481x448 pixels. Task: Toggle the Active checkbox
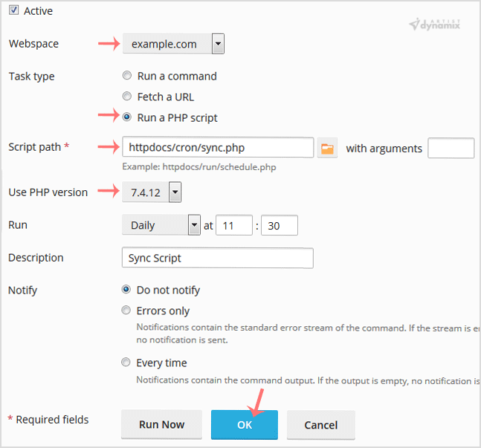tap(13, 10)
